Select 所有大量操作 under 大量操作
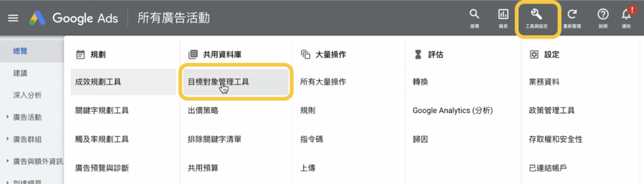 (323, 82)
